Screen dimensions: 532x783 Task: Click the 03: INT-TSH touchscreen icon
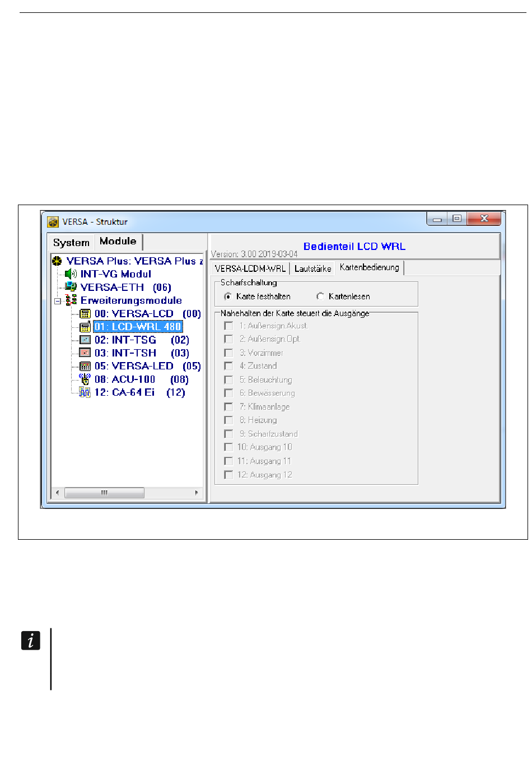(85, 353)
